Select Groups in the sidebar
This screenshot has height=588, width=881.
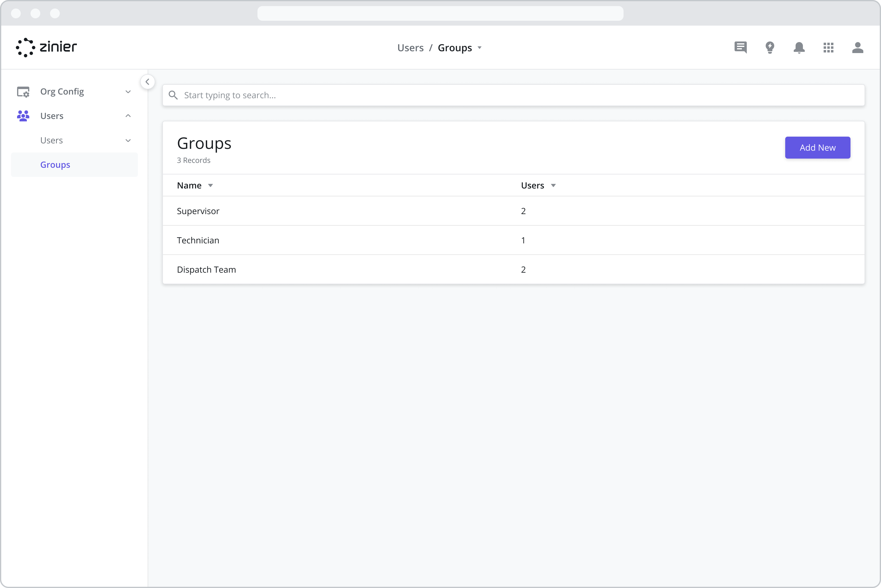coord(55,165)
